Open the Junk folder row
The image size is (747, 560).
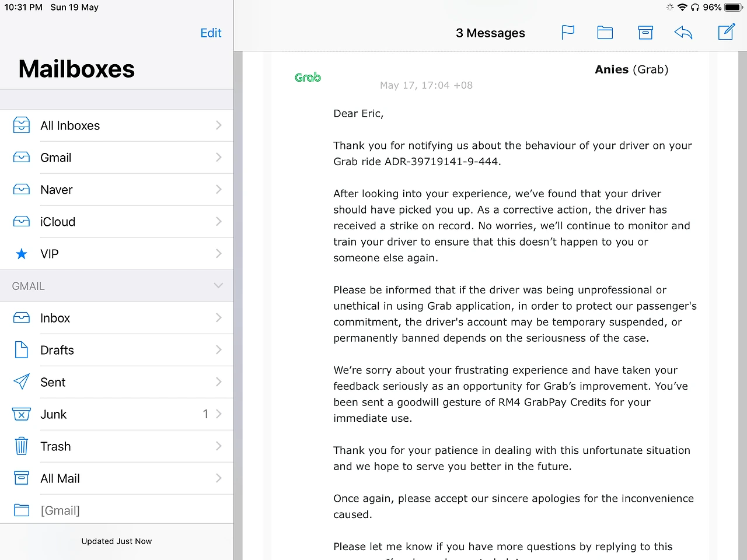[x=117, y=414]
